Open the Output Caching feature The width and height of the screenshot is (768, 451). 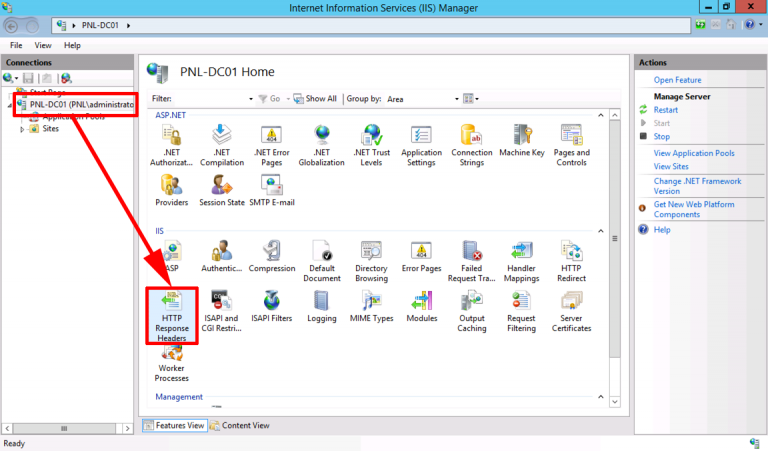[x=472, y=311]
